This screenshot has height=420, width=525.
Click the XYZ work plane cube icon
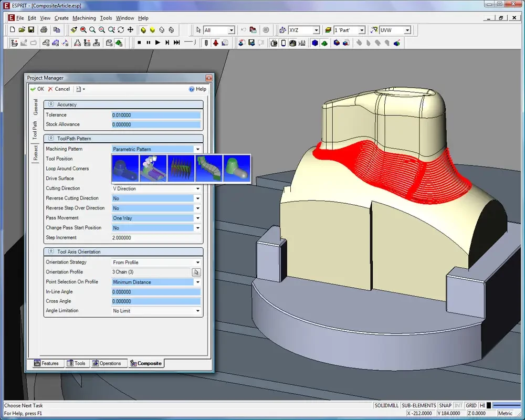(x=282, y=30)
